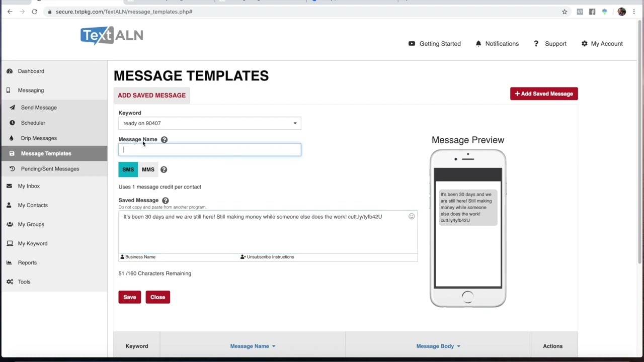The width and height of the screenshot is (644, 362).
Task: Click the Getting Started video icon
Action: (412, 44)
